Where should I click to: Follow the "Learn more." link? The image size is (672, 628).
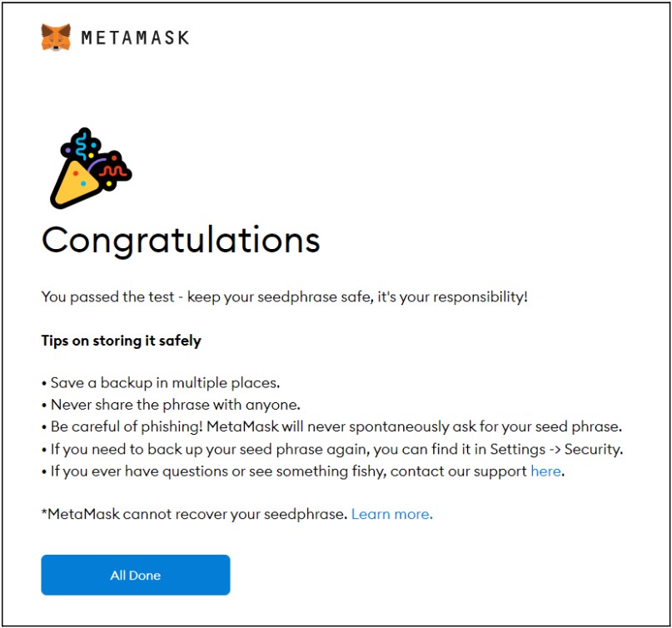[x=391, y=514]
